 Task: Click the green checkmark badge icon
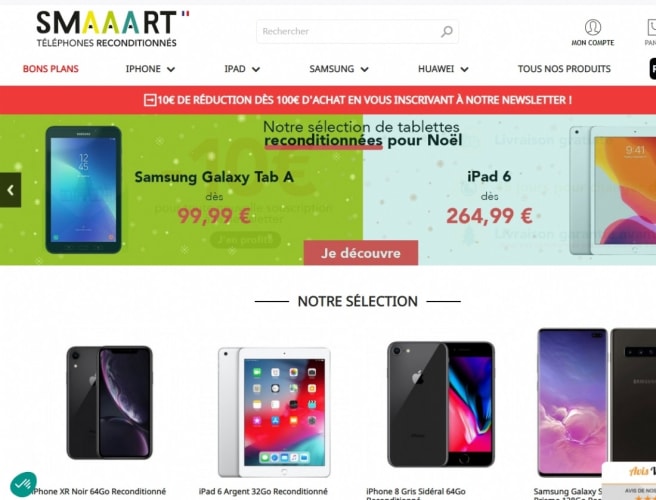[23, 485]
